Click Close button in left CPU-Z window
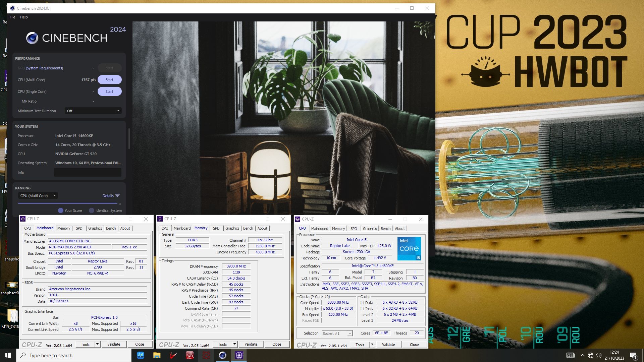This screenshot has height=362, width=644. click(x=140, y=344)
